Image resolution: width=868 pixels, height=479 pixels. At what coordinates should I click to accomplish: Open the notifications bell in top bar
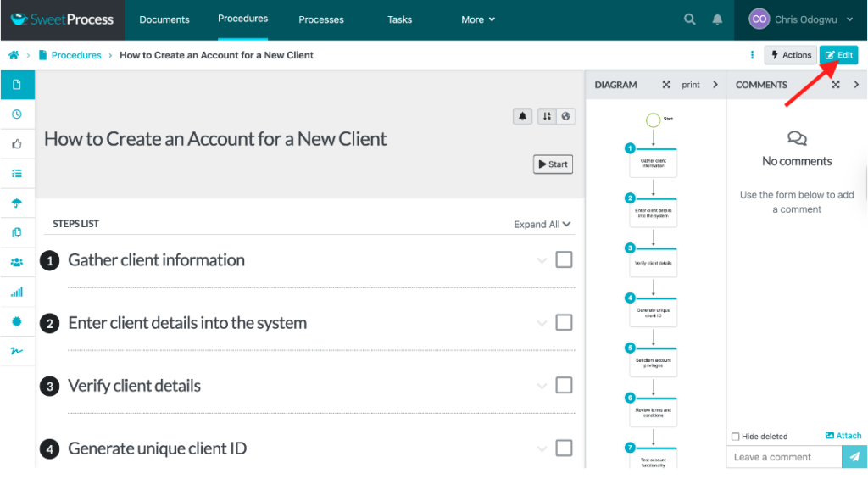[717, 19]
